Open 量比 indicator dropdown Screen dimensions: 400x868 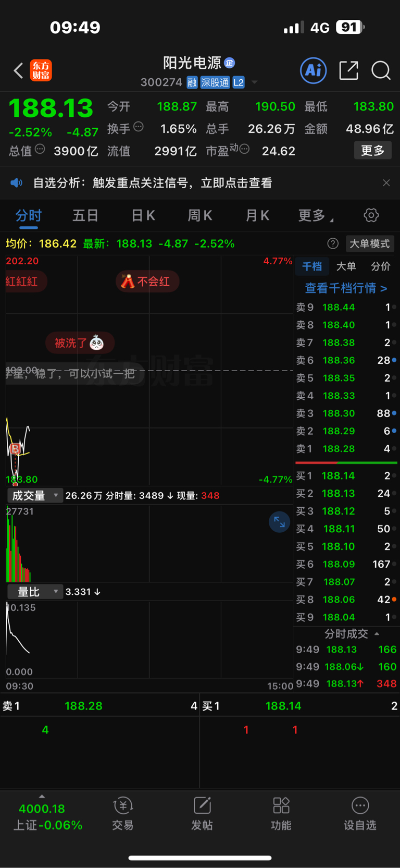tap(35, 592)
